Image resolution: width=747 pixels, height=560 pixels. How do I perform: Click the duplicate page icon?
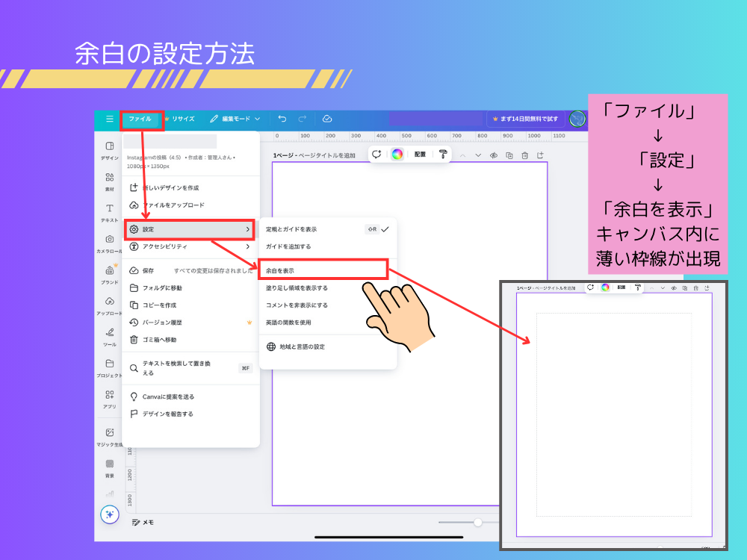pos(509,155)
